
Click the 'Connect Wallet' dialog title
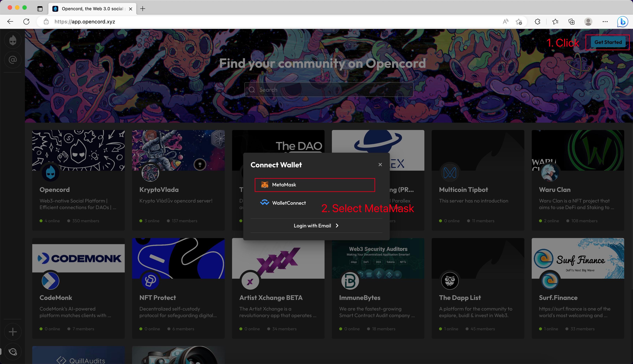[x=276, y=165]
